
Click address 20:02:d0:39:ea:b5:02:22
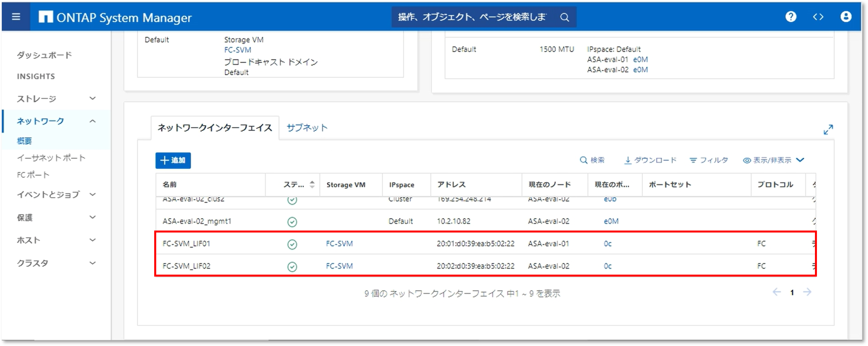tap(475, 266)
